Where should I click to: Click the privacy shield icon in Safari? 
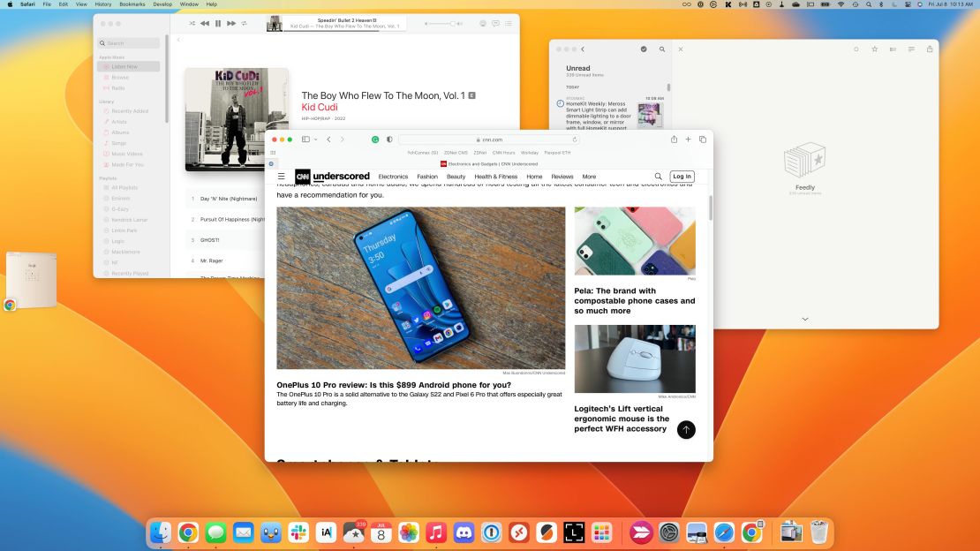(389, 140)
